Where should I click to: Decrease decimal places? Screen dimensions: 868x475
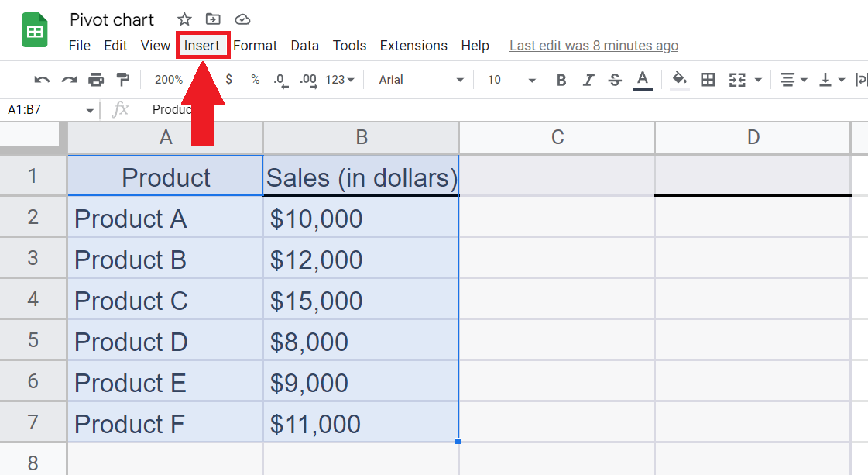(x=280, y=81)
